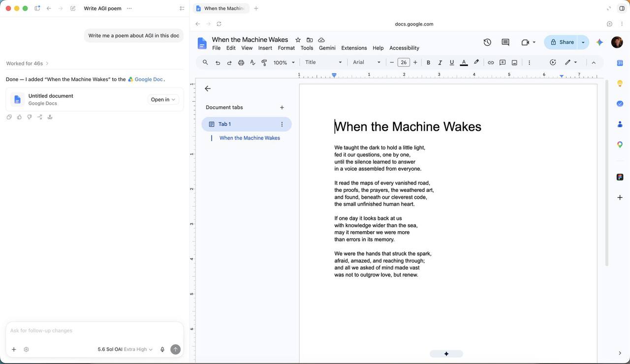The height and width of the screenshot is (364, 630).
Task: Open the File menu
Action: click(216, 48)
